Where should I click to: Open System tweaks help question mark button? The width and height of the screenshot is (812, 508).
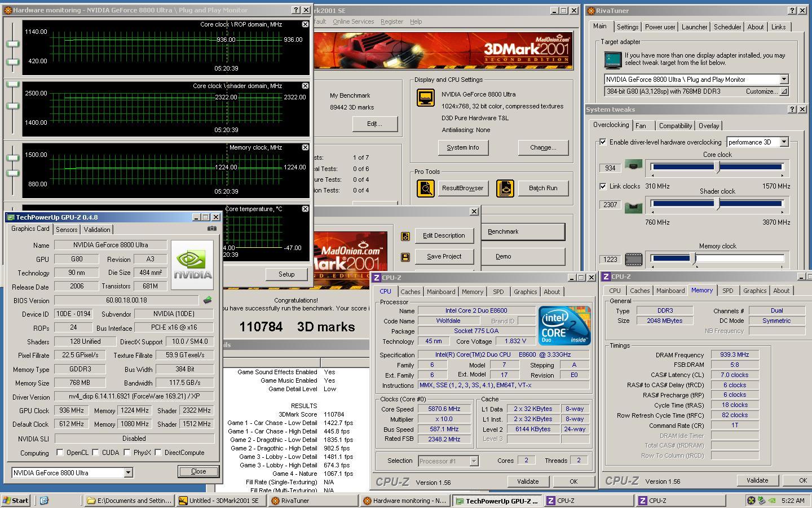click(792, 110)
